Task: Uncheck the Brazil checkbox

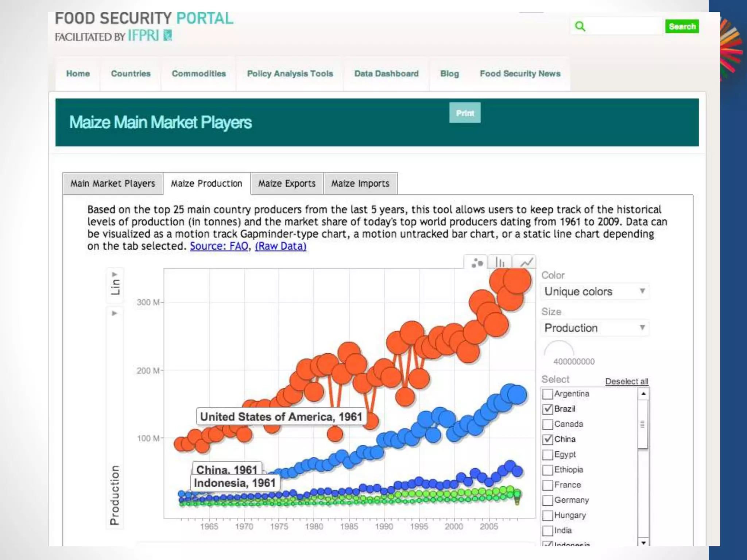Action: [547, 409]
